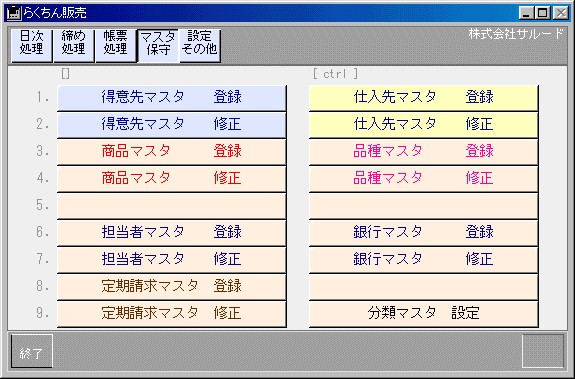Open 得意先マスタ 修正
Viewport: 575px width, 379px height.
pos(172,125)
